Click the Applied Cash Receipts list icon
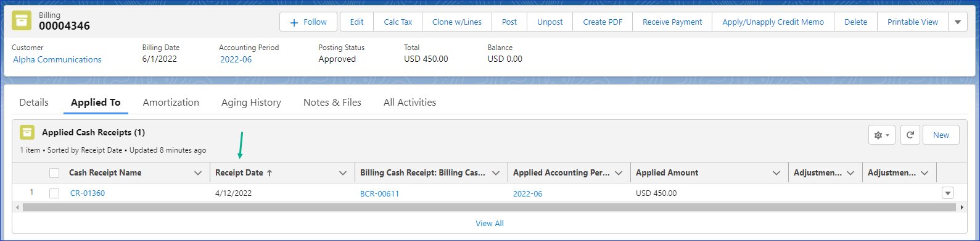Image resolution: width=980 pixels, height=241 pixels. [x=27, y=132]
